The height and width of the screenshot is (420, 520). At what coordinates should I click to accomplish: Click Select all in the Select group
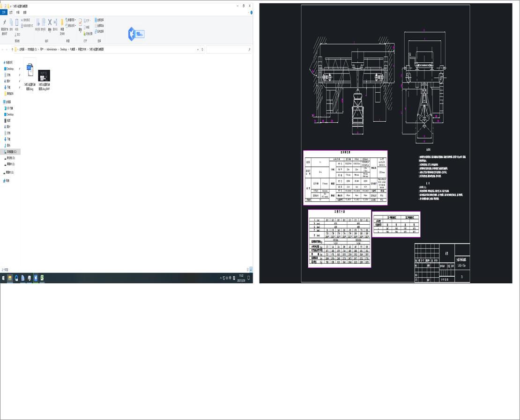tap(99, 20)
